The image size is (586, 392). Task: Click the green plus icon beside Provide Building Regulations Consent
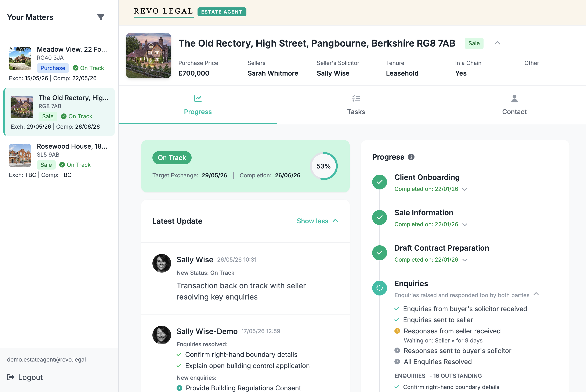(179, 388)
